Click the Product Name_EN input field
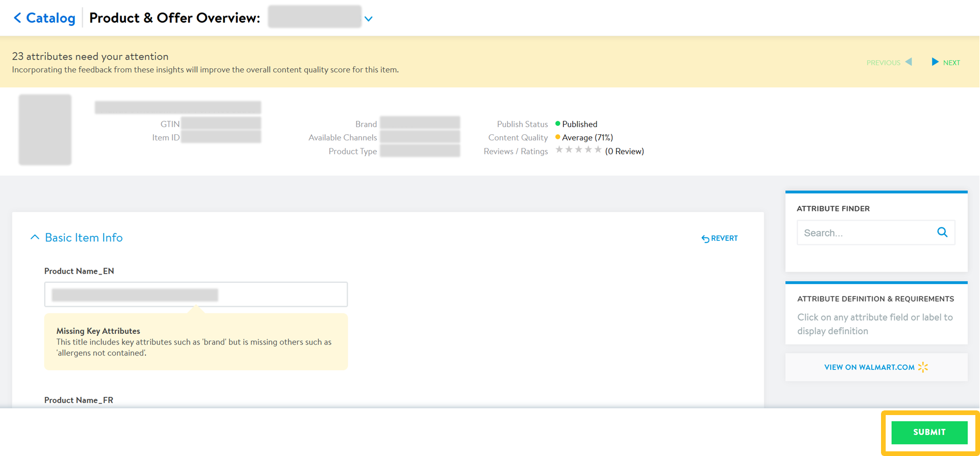The image size is (980, 456). coord(196,294)
